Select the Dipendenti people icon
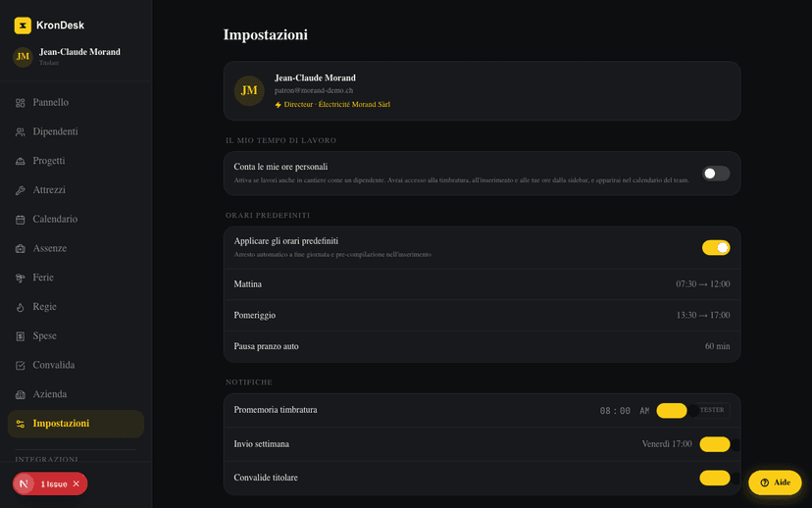This screenshot has height=508, width=812. [x=21, y=132]
